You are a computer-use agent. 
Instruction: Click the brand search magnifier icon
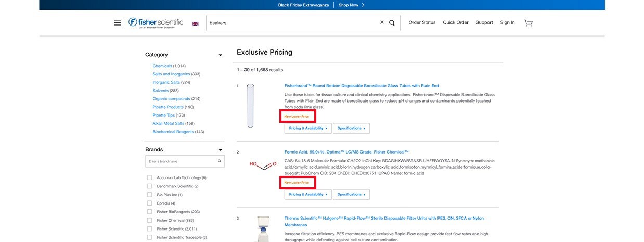tap(220, 161)
